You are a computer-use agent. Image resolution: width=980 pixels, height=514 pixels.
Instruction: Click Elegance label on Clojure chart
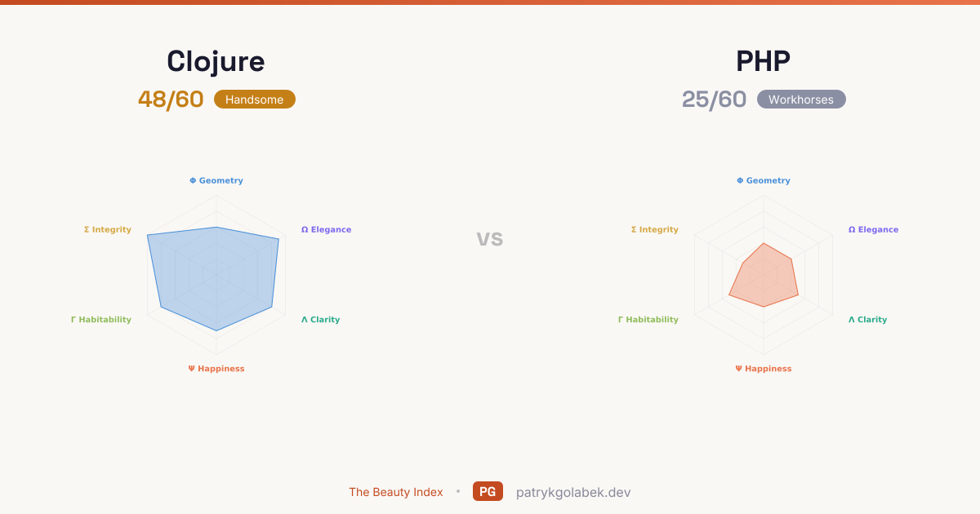point(327,230)
